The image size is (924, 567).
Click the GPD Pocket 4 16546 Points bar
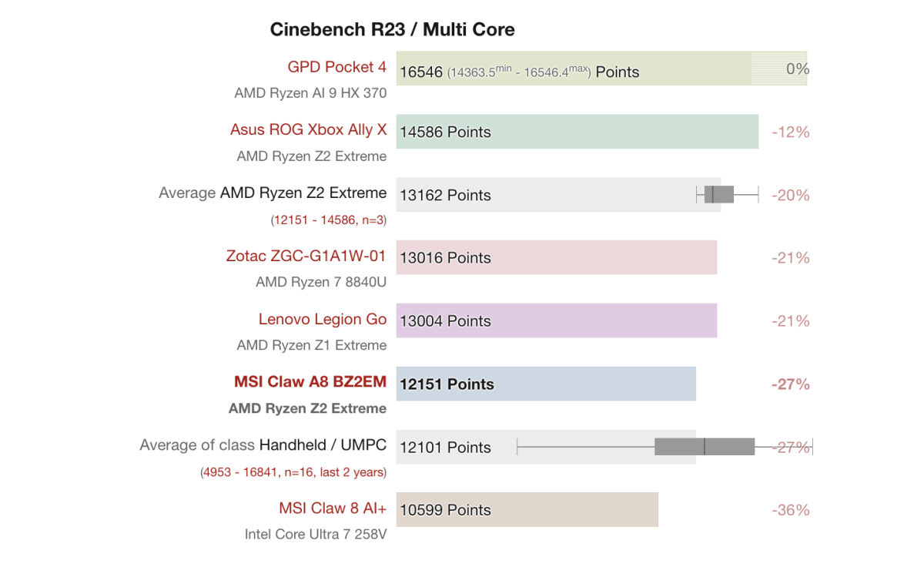574,69
